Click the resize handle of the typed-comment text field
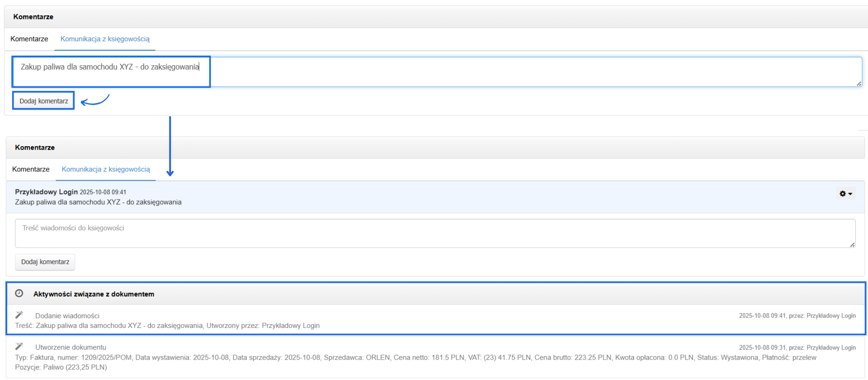This screenshot has height=380, width=868. coord(859,83)
